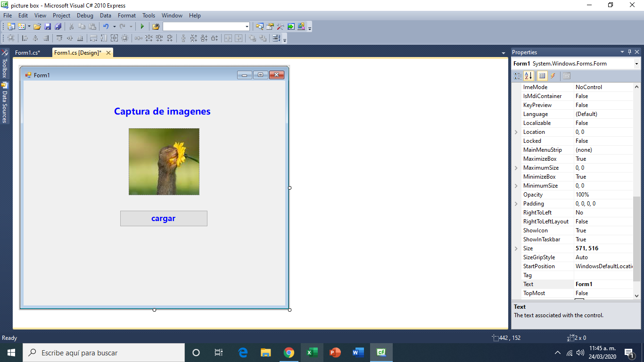
Task: Toggle the Properties list view button
Action: [x=542, y=75]
